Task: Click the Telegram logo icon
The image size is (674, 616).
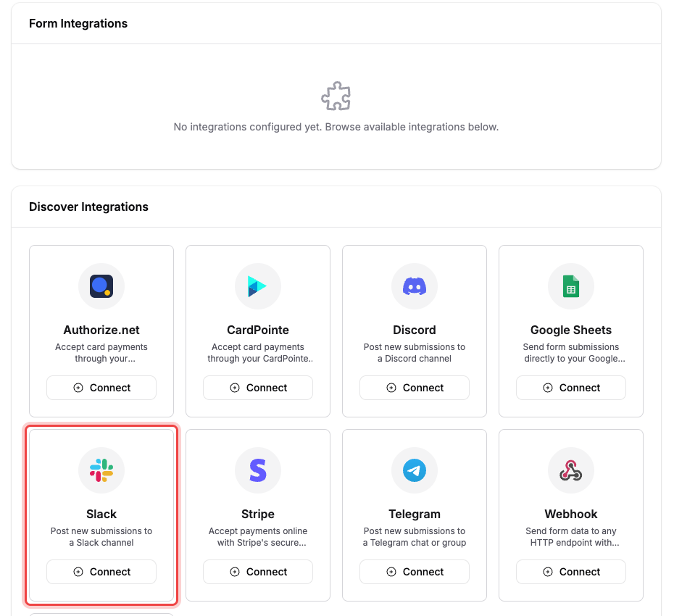Action: point(415,470)
